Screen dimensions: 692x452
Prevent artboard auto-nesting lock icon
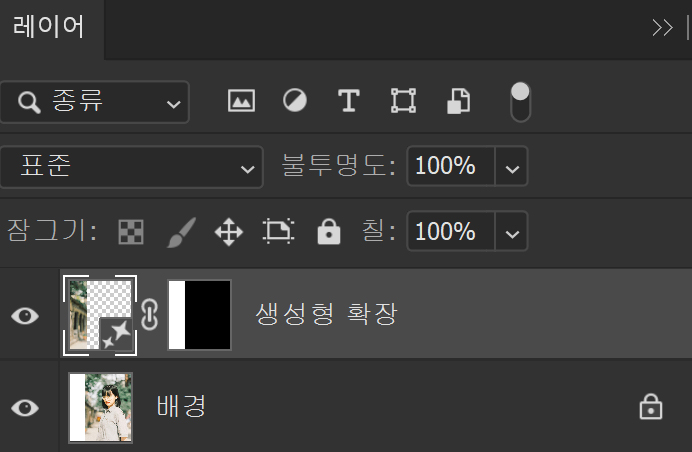pyautogui.click(x=278, y=231)
